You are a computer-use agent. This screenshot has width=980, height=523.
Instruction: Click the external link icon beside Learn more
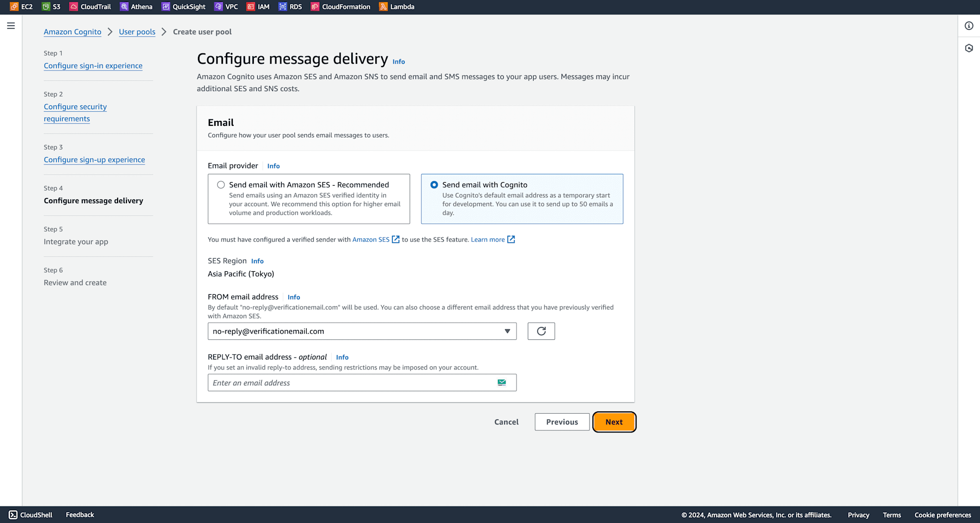click(511, 239)
